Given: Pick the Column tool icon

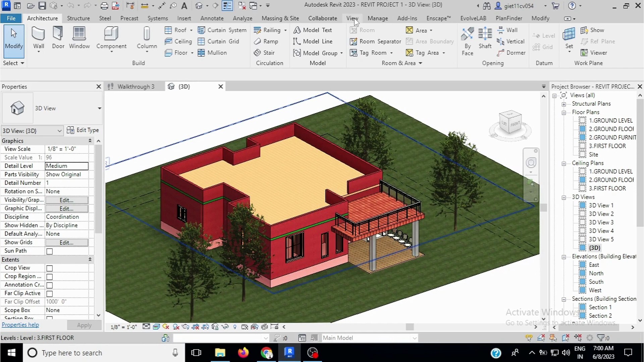Looking at the screenshot, I should click(x=147, y=34).
